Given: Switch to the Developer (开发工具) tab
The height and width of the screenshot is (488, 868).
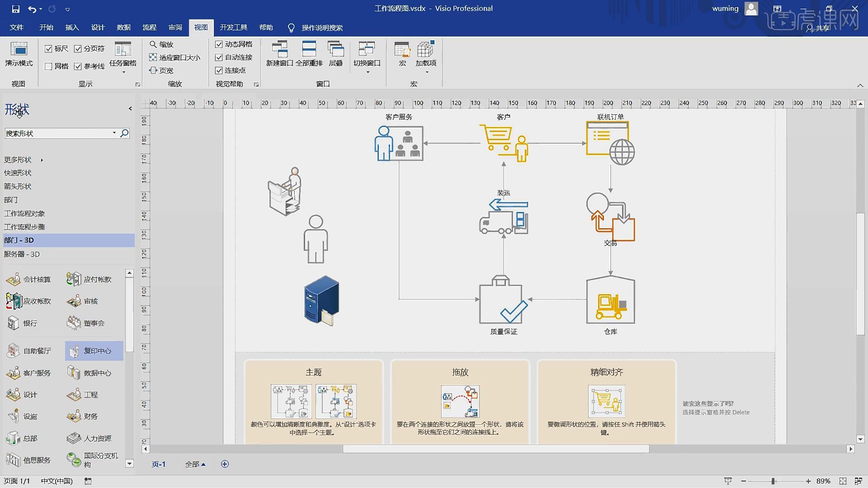Looking at the screenshot, I should click(x=233, y=28).
